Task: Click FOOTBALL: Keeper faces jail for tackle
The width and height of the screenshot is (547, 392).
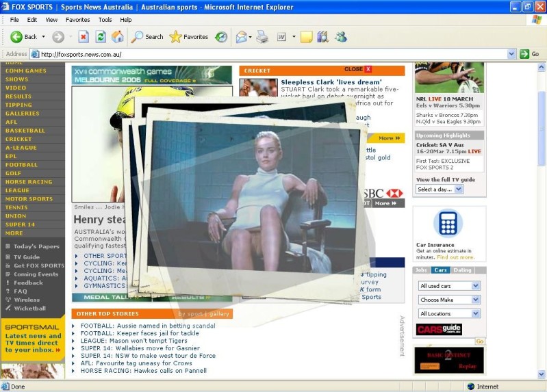Action: point(140,333)
